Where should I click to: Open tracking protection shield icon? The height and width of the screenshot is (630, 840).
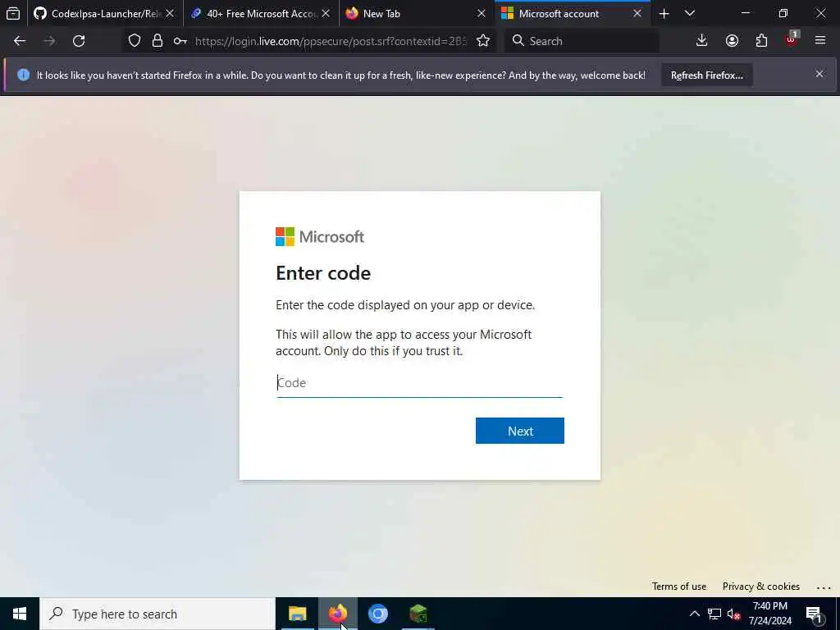click(x=135, y=41)
